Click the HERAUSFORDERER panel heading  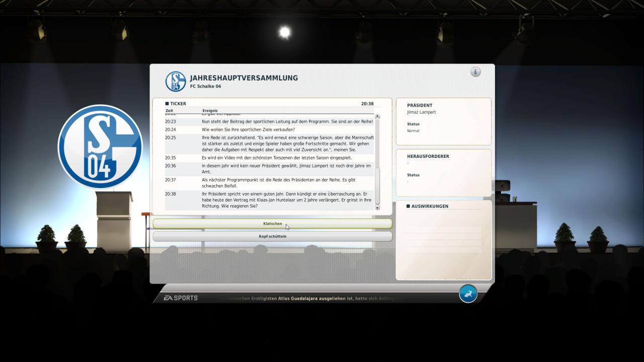428,156
